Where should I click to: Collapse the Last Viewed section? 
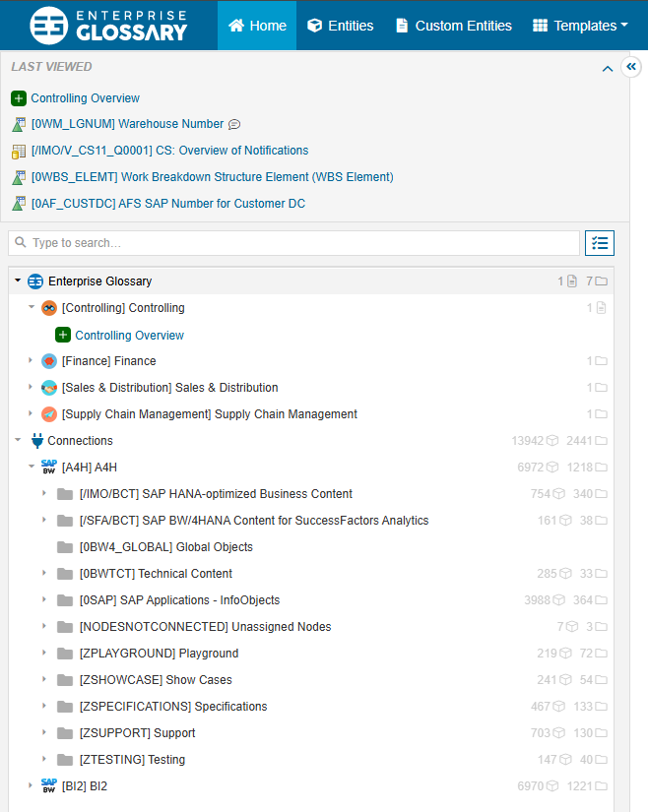pyautogui.click(x=608, y=69)
